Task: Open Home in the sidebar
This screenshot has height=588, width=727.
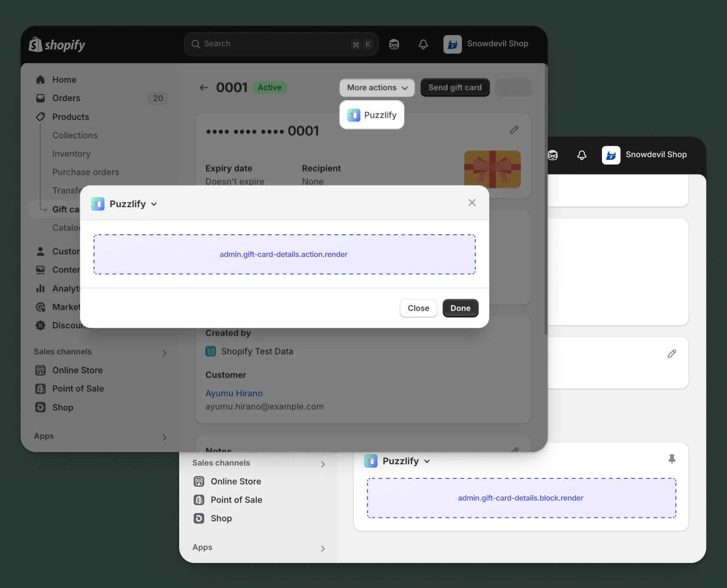Action: click(x=64, y=80)
